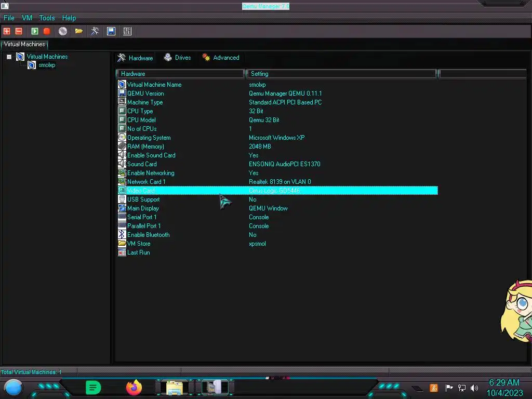Select the CPU Type row

tap(277, 111)
